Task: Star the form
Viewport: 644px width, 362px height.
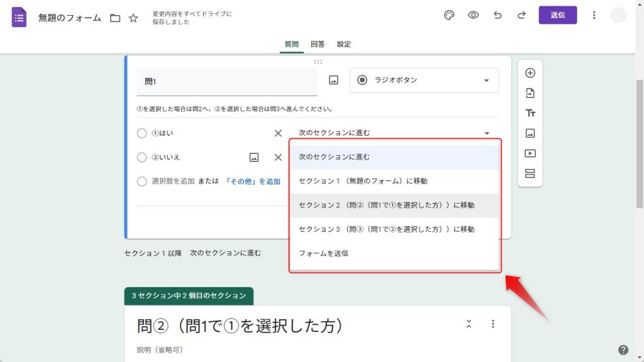Action: point(133,18)
